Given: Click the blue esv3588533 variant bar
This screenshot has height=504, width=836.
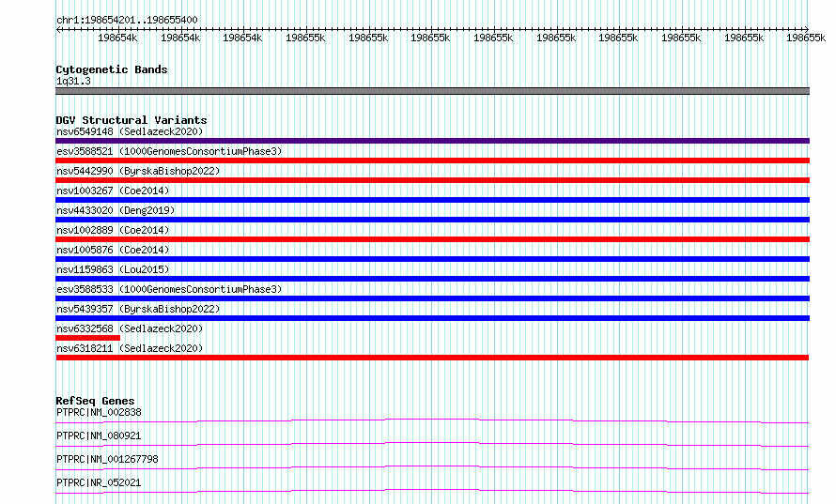Looking at the screenshot, I should [432, 298].
